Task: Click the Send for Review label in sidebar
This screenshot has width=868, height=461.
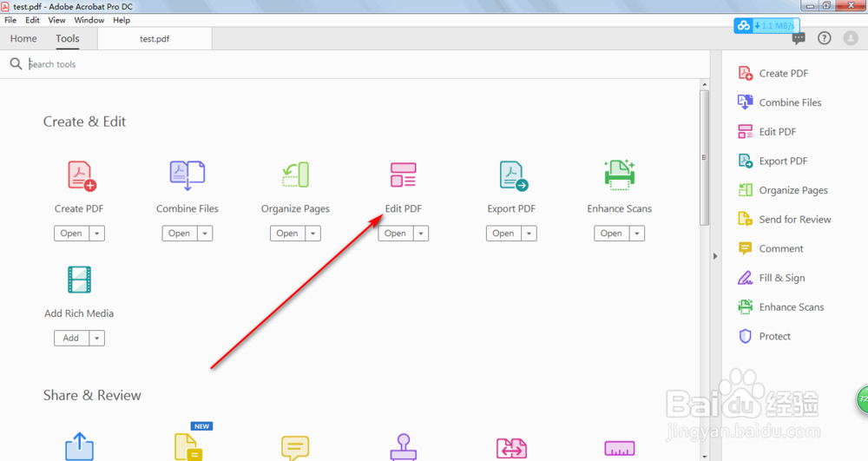Action: click(795, 219)
